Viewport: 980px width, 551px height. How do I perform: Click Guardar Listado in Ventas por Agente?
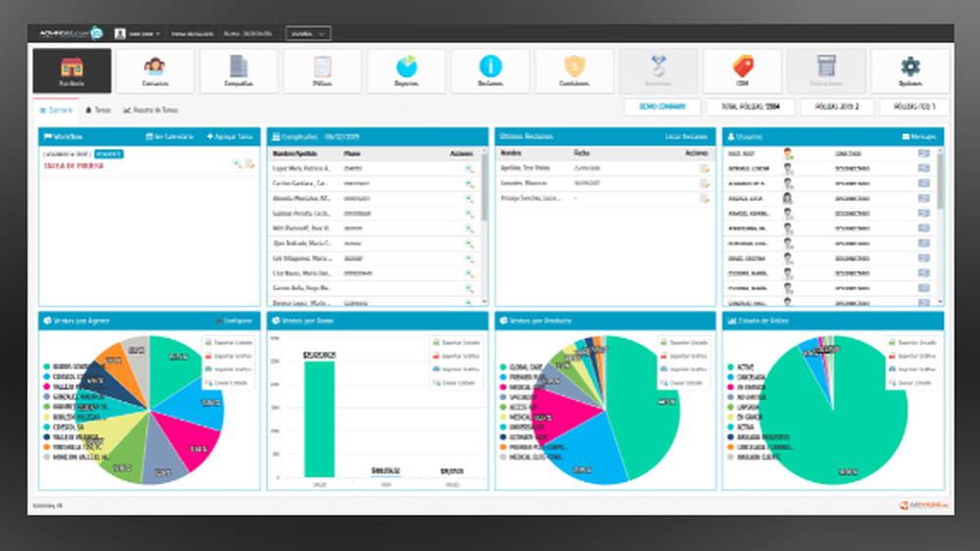(x=228, y=343)
